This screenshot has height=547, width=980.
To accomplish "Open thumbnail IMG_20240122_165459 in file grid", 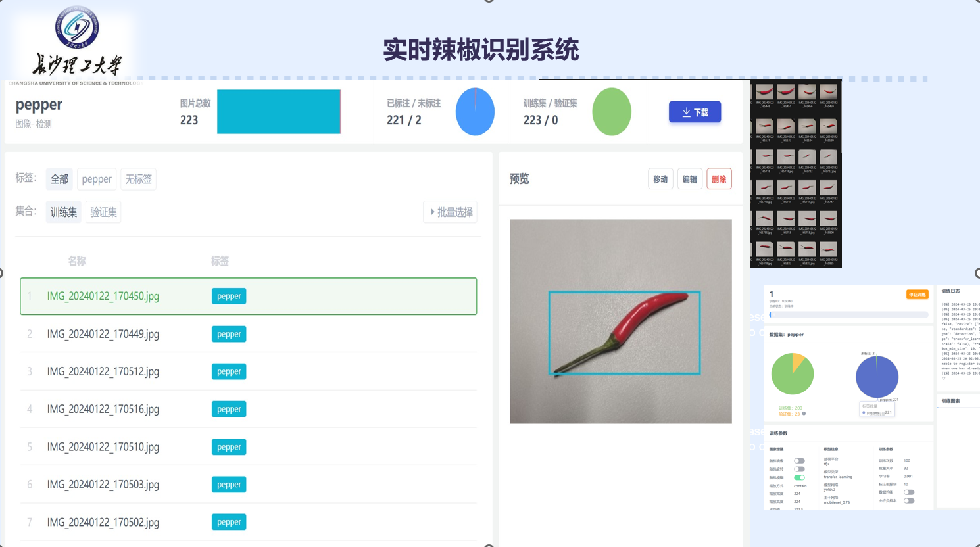I will pyautogui.click(x=828, y=91).
